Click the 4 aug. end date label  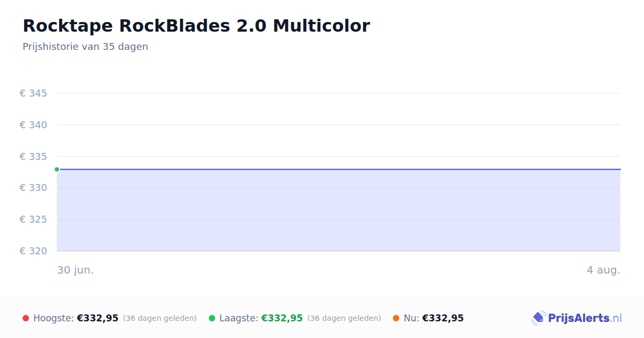603,270
